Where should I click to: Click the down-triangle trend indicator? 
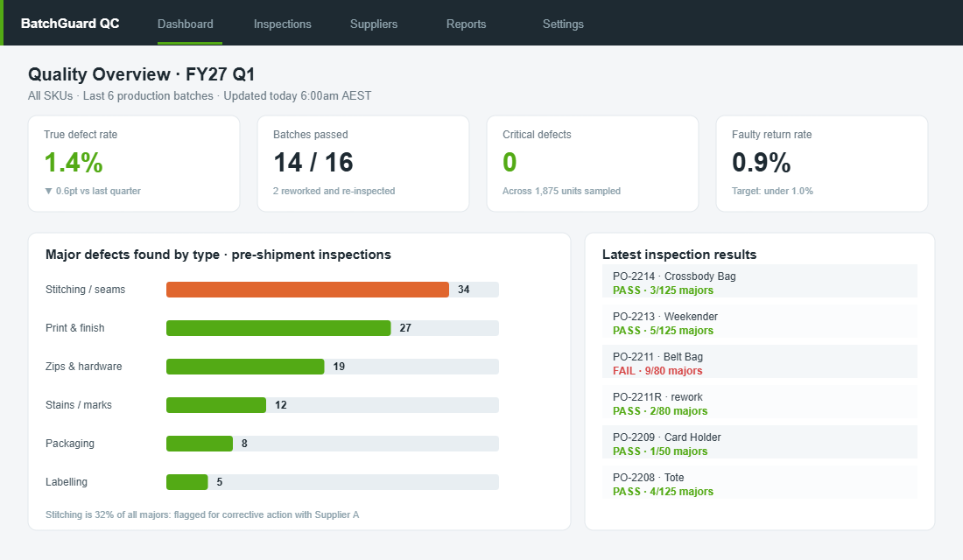tap(48, 191)
